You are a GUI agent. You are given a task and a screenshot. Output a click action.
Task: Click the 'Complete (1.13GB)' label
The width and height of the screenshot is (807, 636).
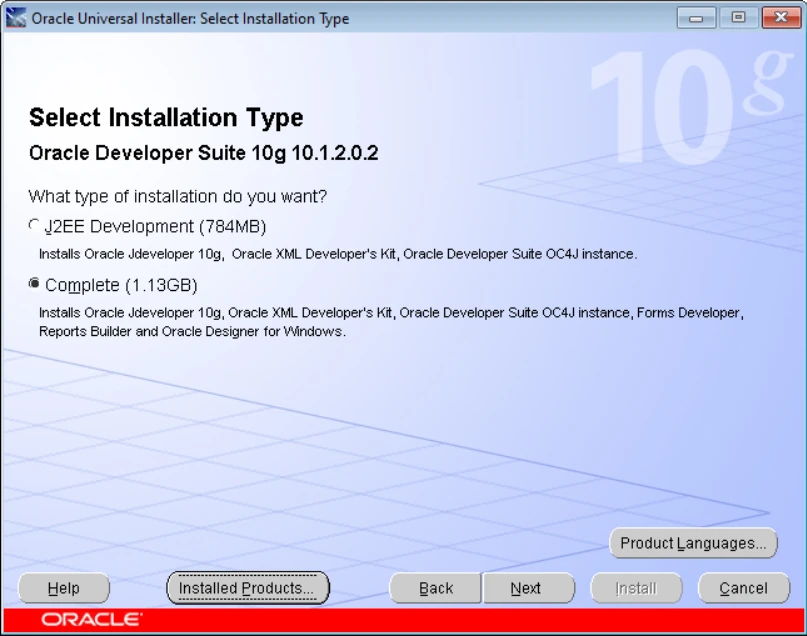pos(121,285)
